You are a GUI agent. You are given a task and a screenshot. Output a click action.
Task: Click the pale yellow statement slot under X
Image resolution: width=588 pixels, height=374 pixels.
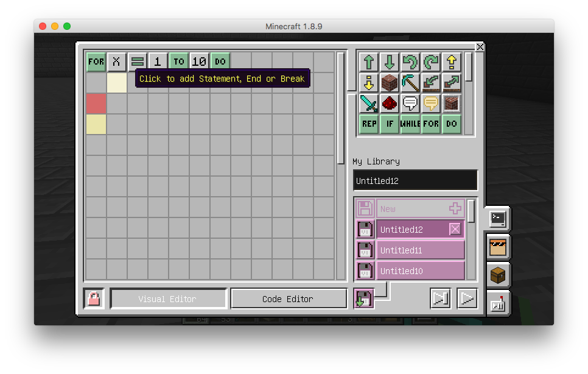117,82
